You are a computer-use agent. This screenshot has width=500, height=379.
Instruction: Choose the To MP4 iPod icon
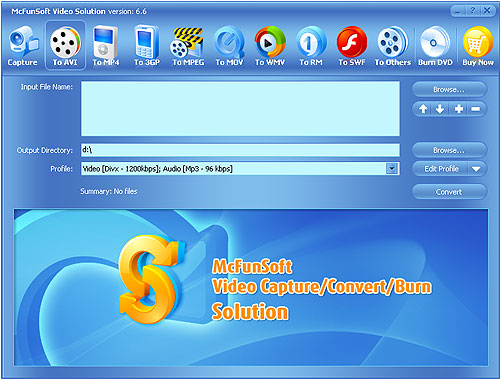tap(106, 46)
